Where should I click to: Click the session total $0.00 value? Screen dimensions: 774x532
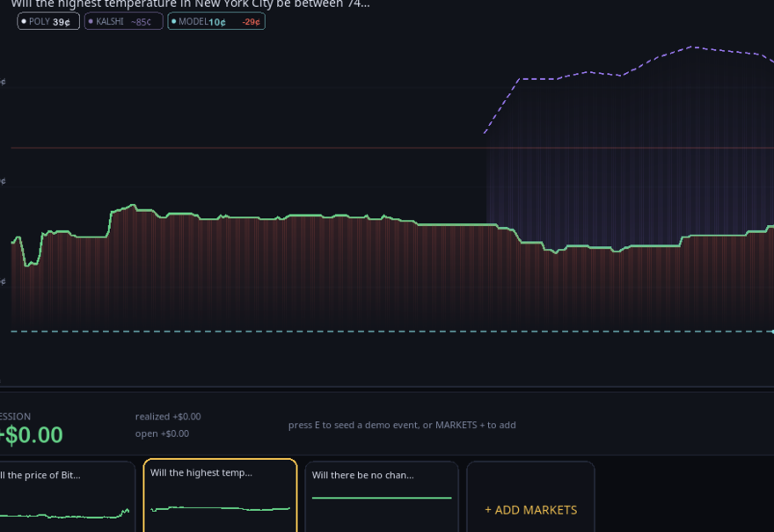pyautogui.click(x=32, y=434)
